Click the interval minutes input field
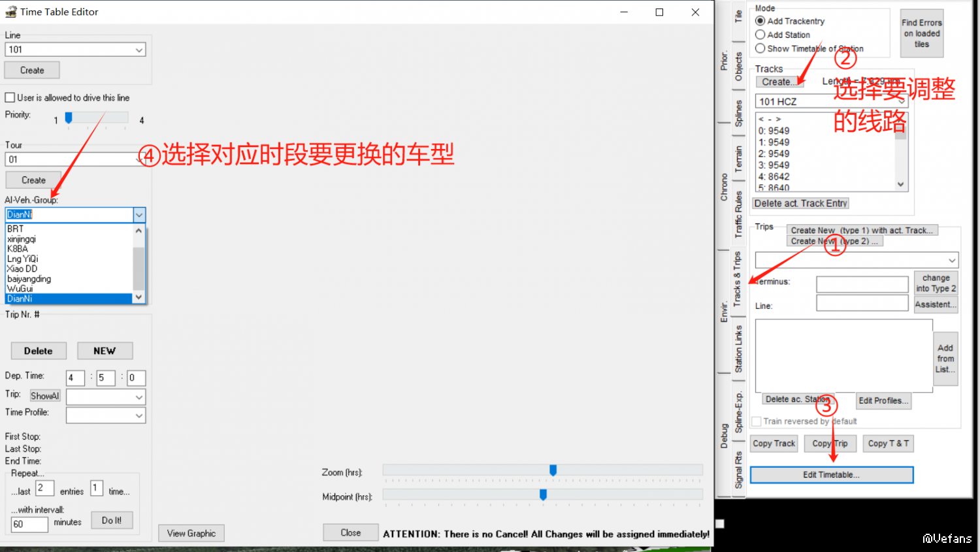980x552 pixels. 29,524
